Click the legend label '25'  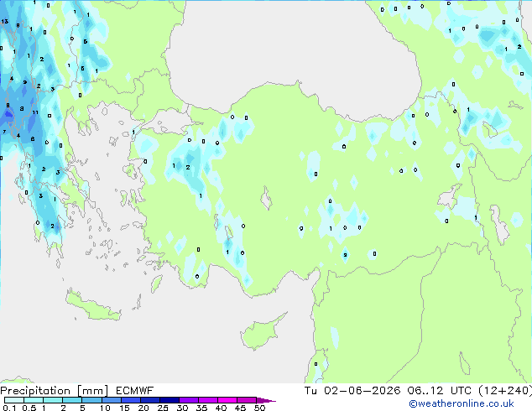(163, 408)
